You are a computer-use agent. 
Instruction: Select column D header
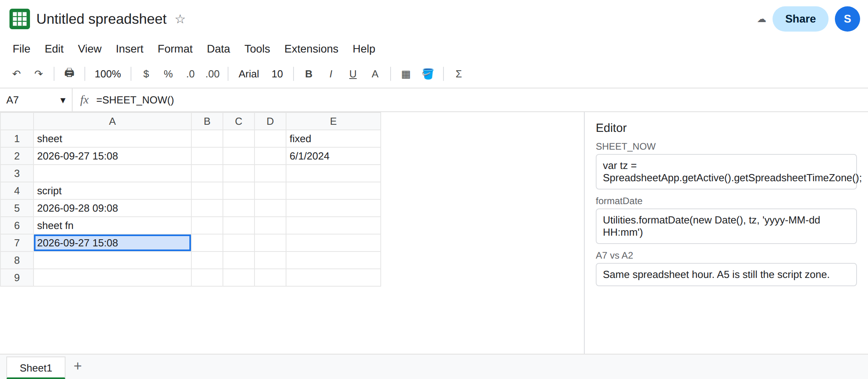point(270,121)
